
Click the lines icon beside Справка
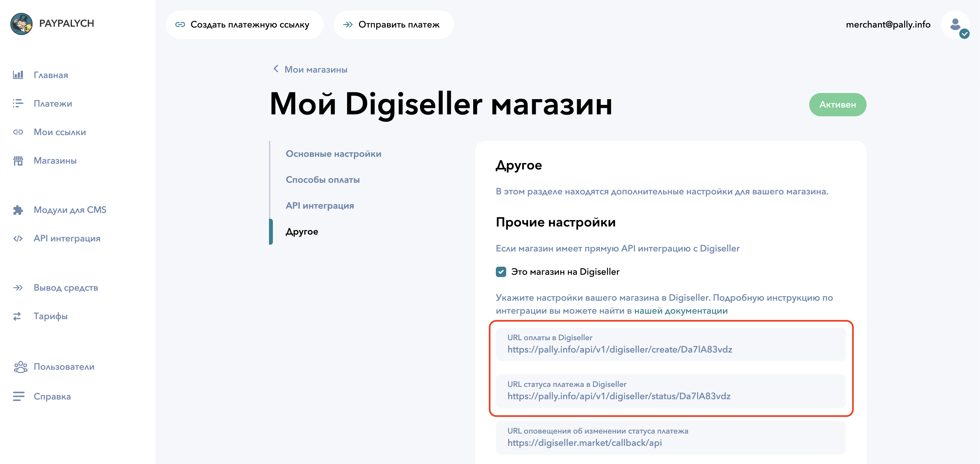pyautogui.click(x=19, y=396)
